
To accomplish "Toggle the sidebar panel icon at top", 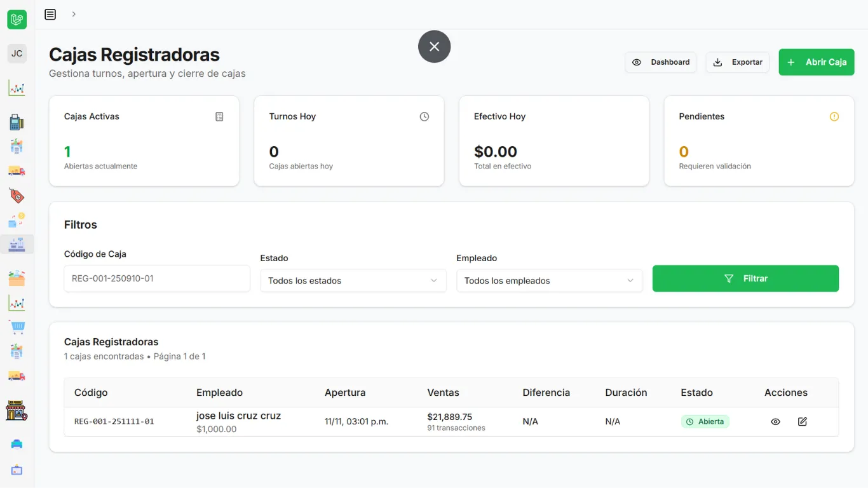I will [50, 14].
